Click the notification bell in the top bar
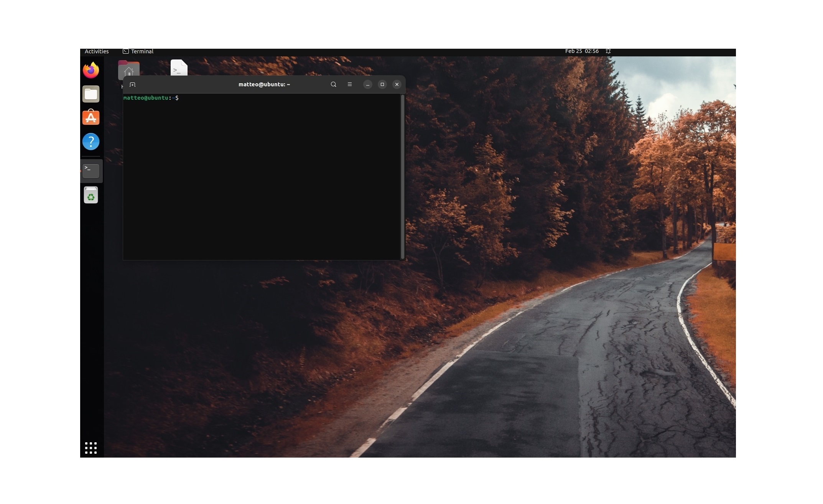 point(608,51)
